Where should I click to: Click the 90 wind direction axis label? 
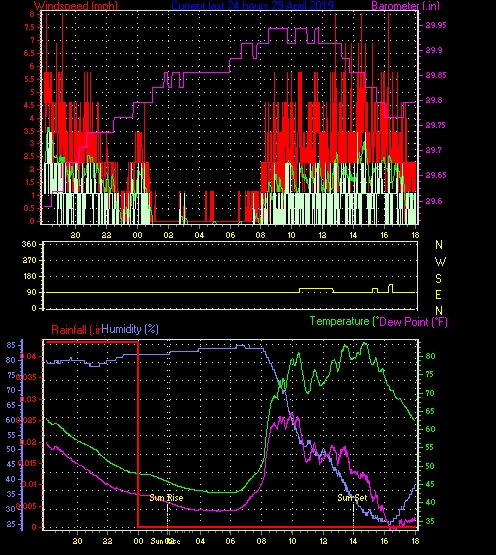click(x=32, y=292)
